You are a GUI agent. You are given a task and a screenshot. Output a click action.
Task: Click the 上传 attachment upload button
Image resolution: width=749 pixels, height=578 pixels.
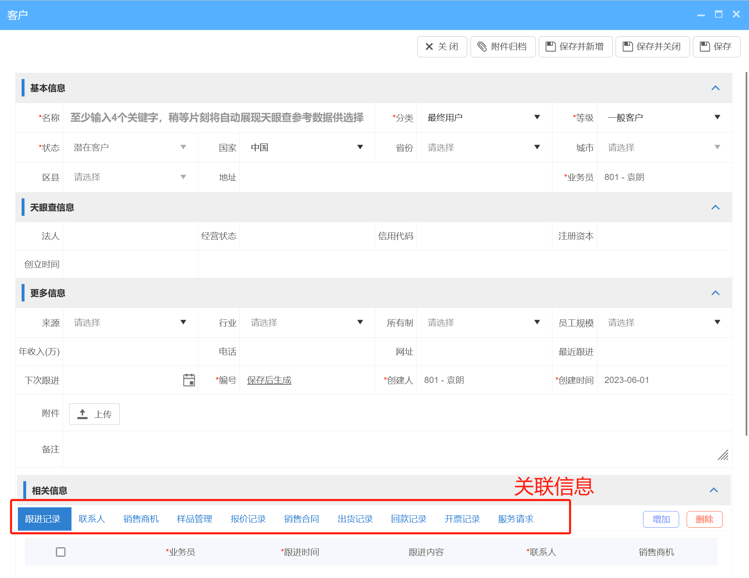(x=95, y=414)
